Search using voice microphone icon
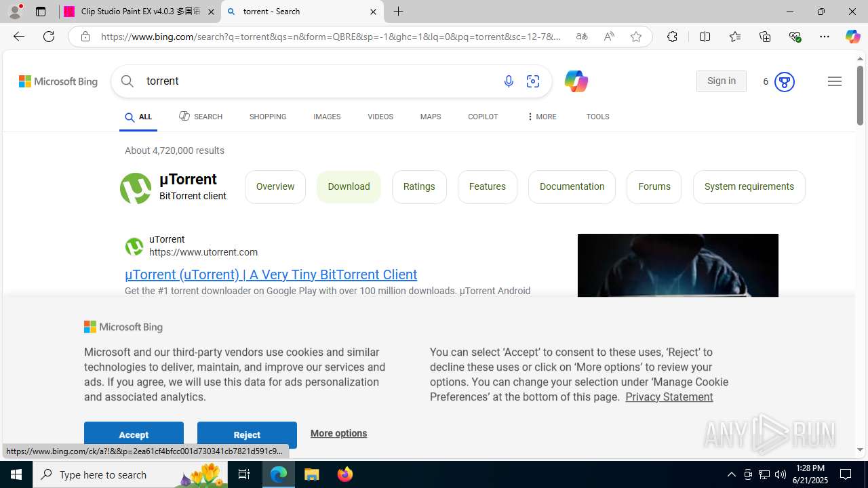The width and height of the screenshot is (868, 488). 509,81
